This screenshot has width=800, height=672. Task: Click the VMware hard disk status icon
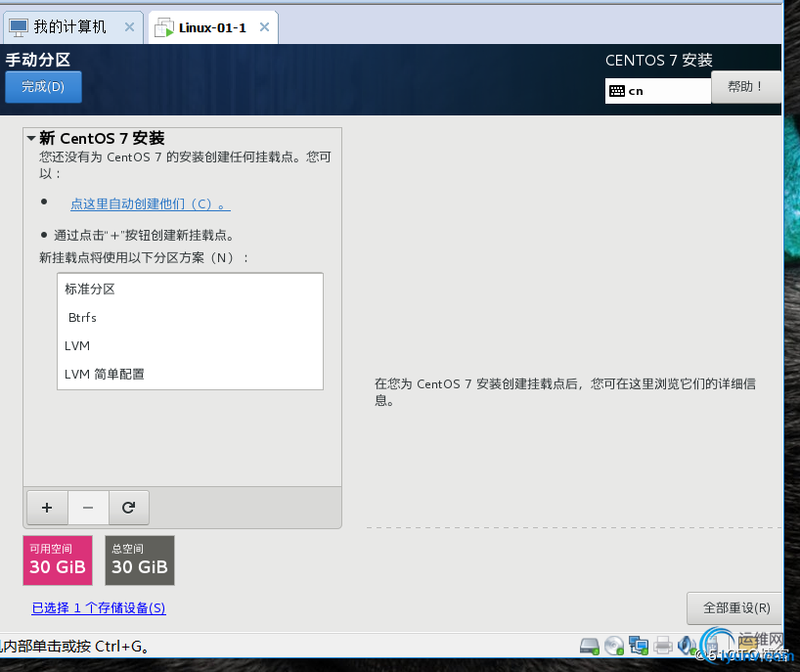[x=590, y=646]
